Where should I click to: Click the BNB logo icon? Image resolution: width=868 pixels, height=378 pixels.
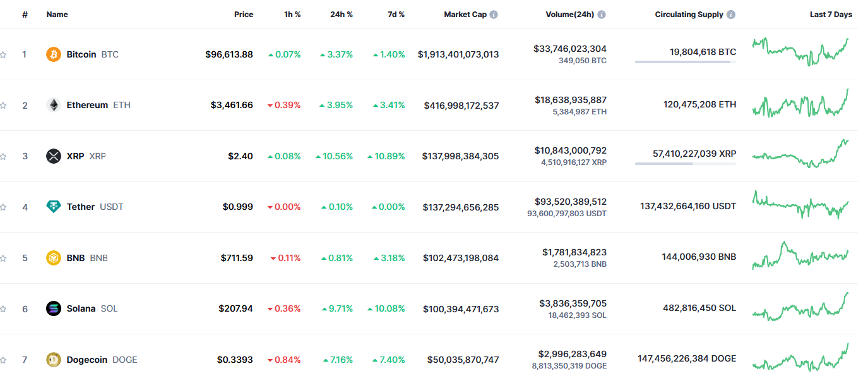[x=54, y=258]
